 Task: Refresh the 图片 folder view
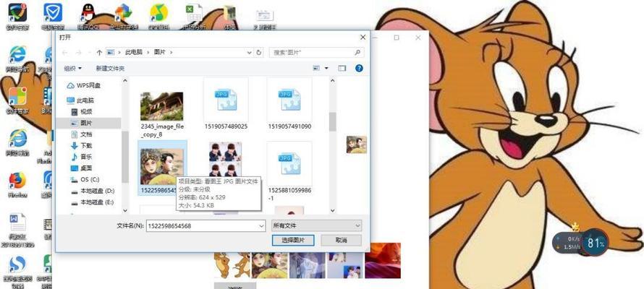click(x=259, y=53)
